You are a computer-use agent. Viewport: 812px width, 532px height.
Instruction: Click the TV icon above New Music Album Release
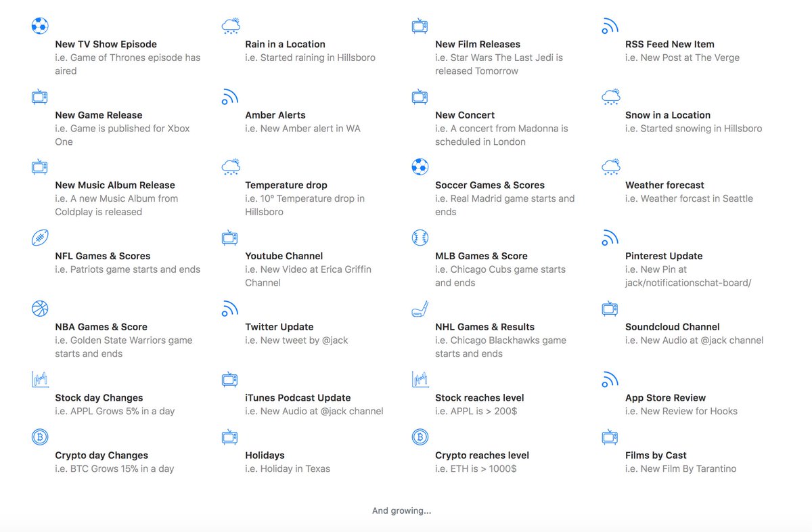coord(40,167)
